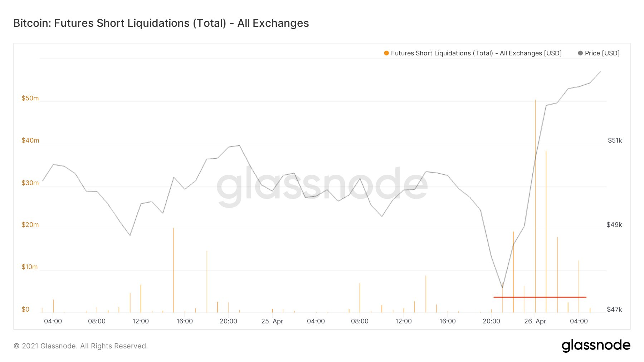Image resolution: width=644 pixels, height=362 pixels.
Task: Click the tallest liquidation bar near $50m
Action: point(535,206)
